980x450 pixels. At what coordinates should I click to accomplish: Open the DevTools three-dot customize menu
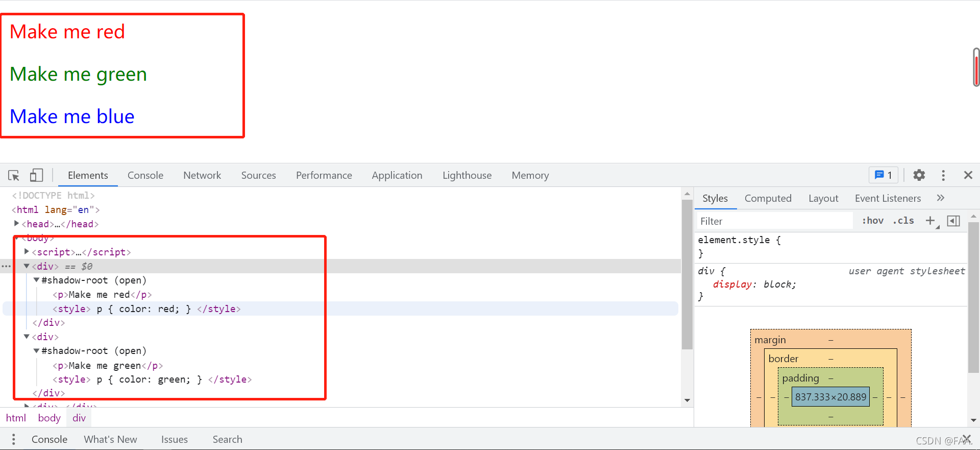943,175
